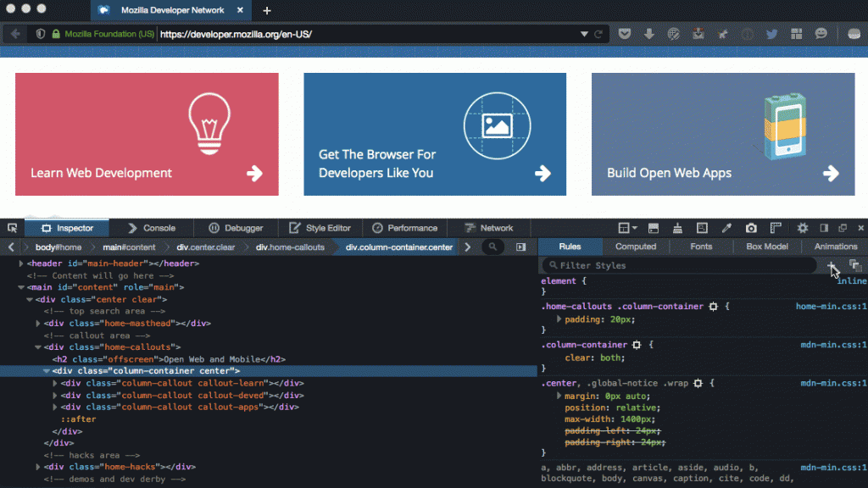Collapse the main#content node
868x488 pixels.
point(21,287)
